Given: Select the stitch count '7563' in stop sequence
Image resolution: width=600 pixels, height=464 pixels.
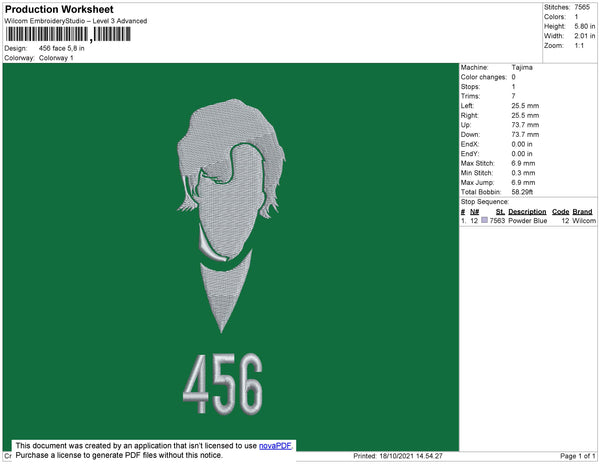Looking at the screenshot, I should 497,221.
